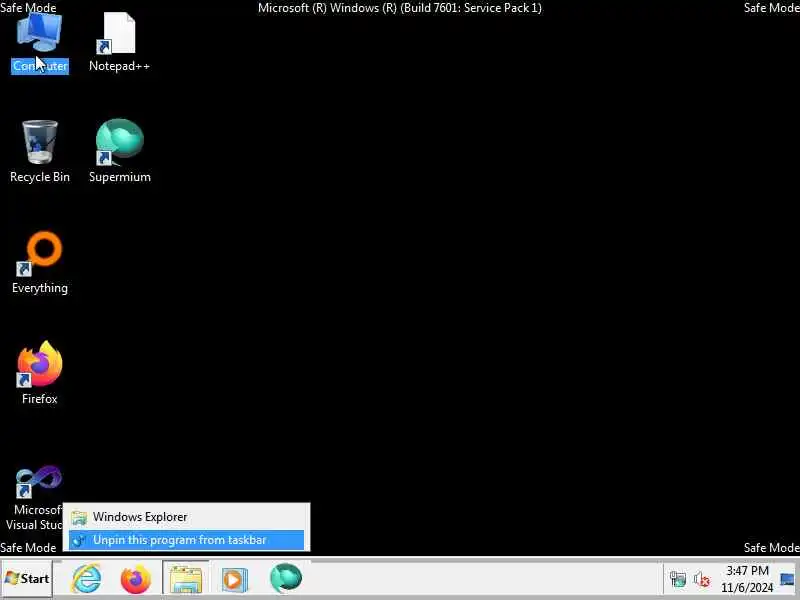This screenshot has height=600, width=800.
Task: Open the clock showing 3:47 PM
Action: click(747, 579)
